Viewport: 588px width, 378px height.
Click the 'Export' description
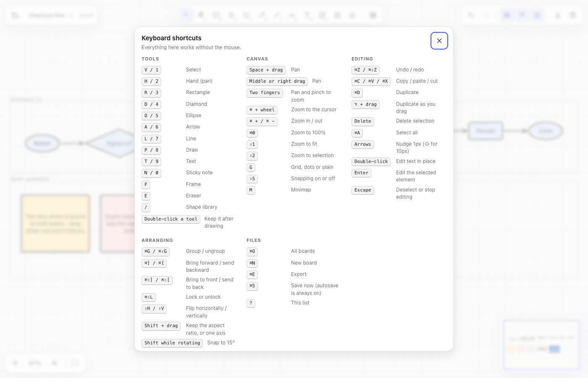click(x=299, y=274)
